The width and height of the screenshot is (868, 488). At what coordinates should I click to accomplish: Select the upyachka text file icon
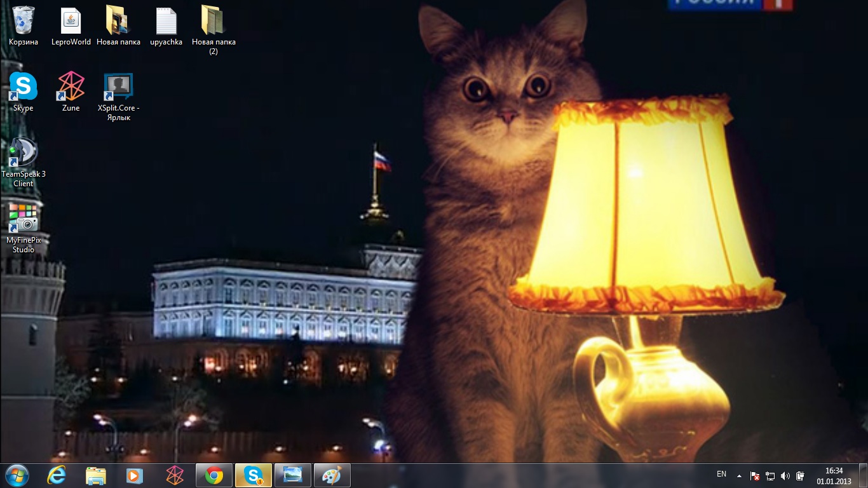click(x=166, y=21)
